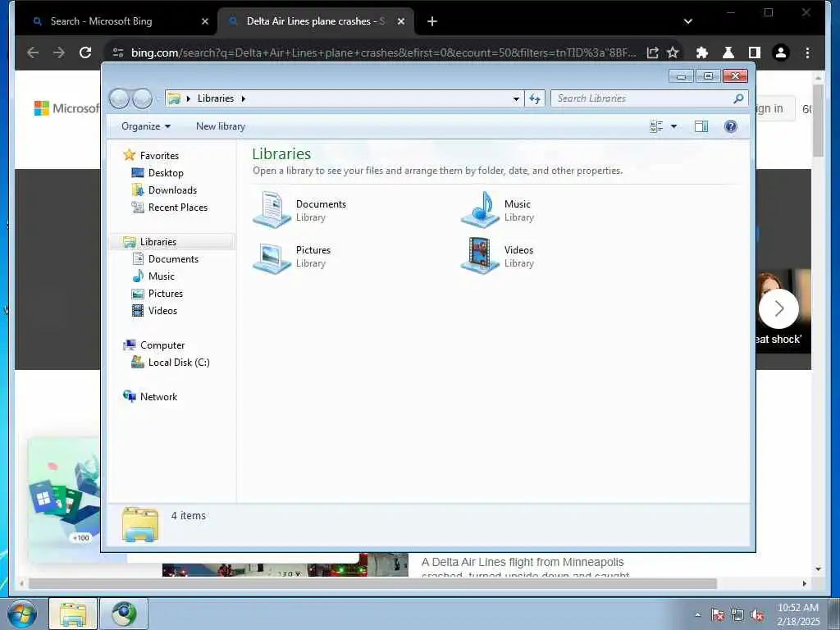
Task: Open the browser profile avatar
Action: pyautogui.click(x=781, y=52)
